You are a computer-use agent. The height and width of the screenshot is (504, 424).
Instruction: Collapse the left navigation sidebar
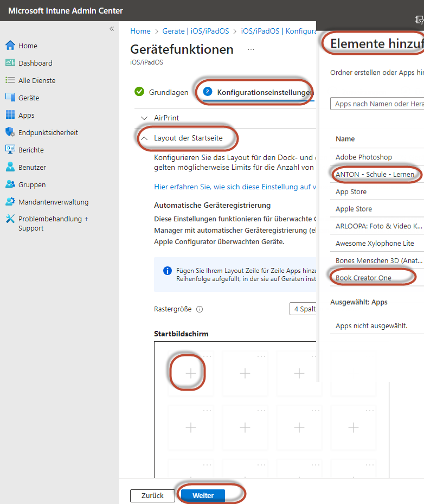pyautogui.click(x=112, y=29)
